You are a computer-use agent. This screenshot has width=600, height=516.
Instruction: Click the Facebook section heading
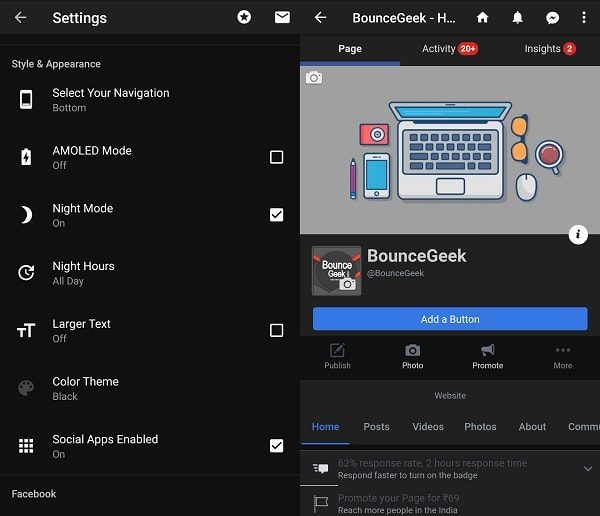click(34, 494)
